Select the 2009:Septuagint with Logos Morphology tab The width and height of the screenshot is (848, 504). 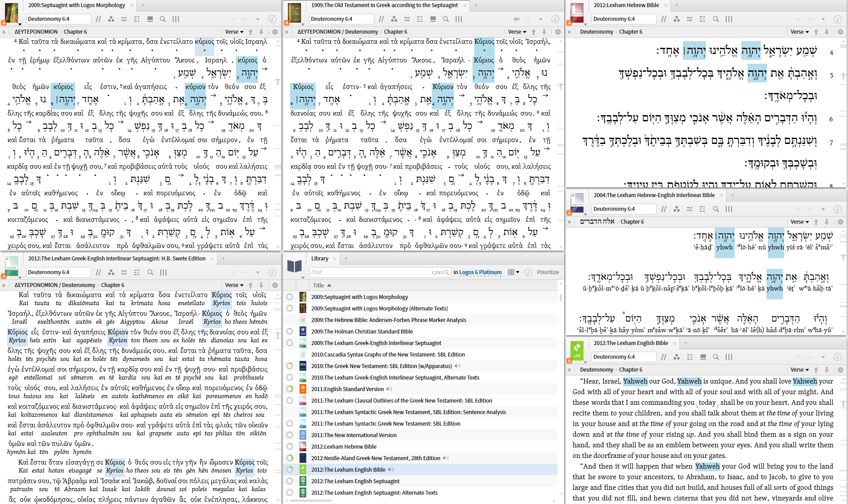(x=77, y=5)
